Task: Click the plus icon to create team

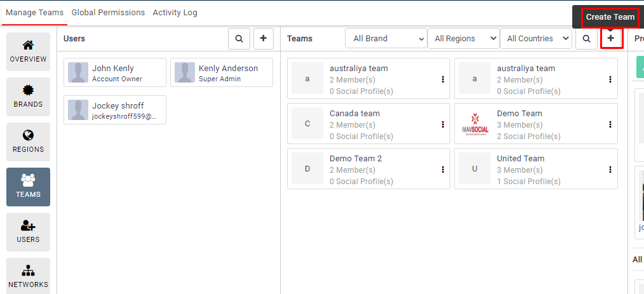Action: [610, 39]
